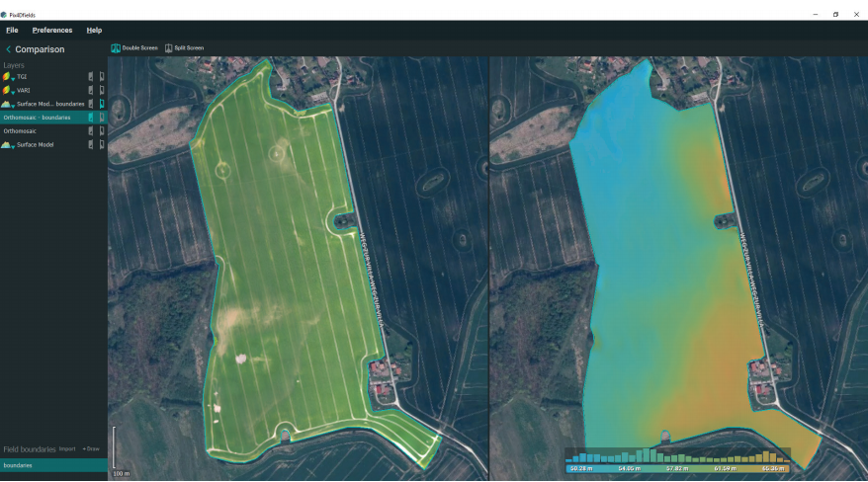Show Orthomosaic layer on right screen

[x=101, y=131]
